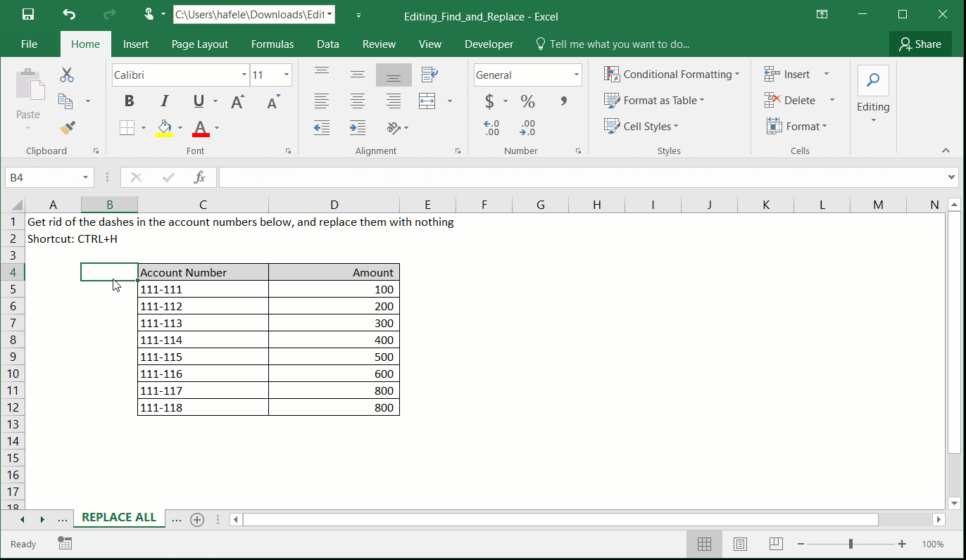
Task: Select Page Break Preview in status bar
Action: tap(776, 544)
